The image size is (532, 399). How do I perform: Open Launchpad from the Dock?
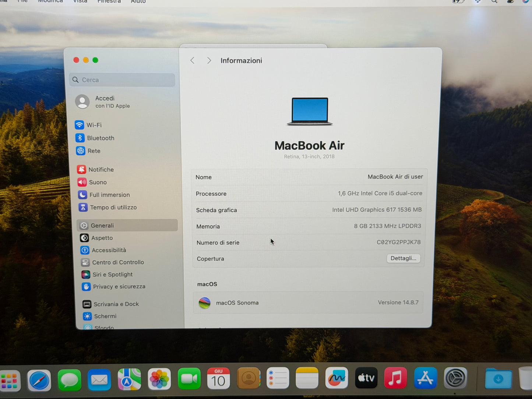9,381
